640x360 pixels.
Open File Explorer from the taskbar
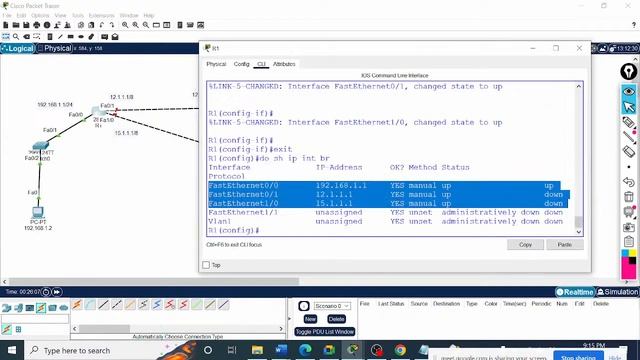pyautogui.click(x=257, y=350)
